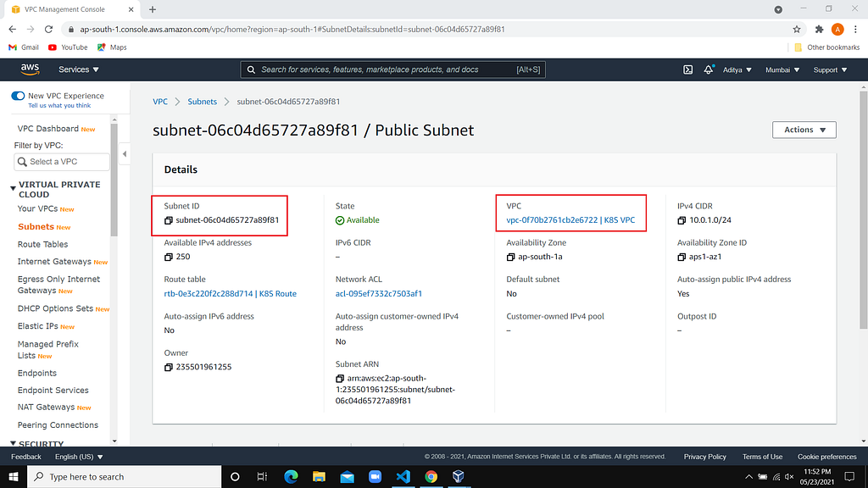This screenshot has width=868, height=488.
Task: Open Privacy Policy footer link
Action: [x=704, y=457]
